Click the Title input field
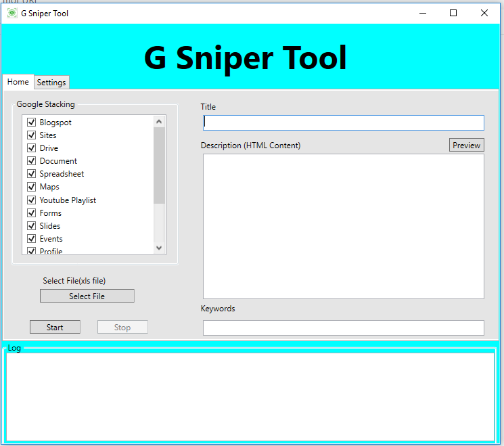Image resolution: width=504 pixels, height=446 pixels. (x=343, y=122)
